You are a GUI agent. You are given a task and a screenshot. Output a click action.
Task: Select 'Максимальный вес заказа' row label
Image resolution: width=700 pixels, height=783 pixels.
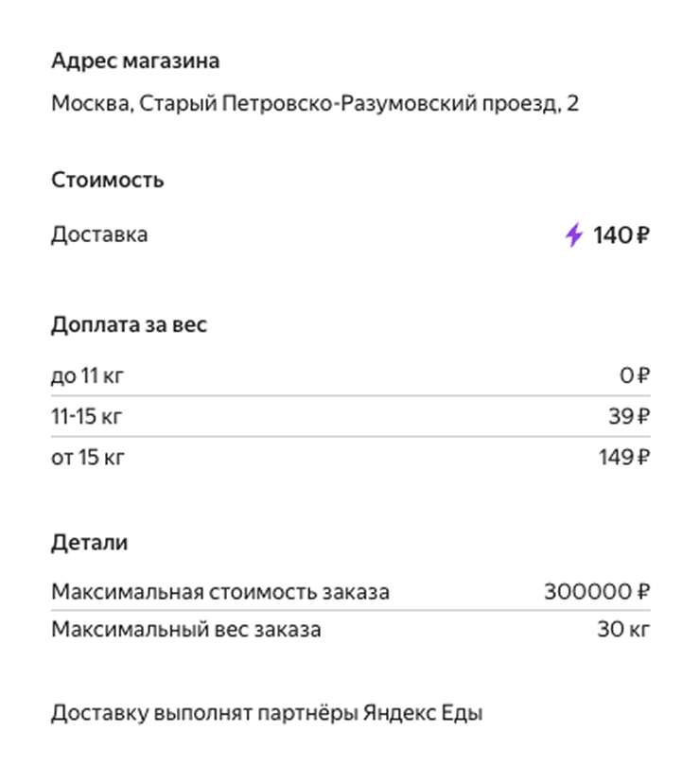185,629
